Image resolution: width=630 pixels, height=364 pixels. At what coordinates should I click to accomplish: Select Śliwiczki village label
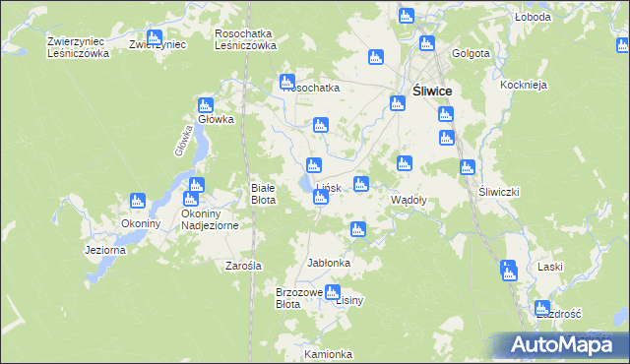click(499, 192)
